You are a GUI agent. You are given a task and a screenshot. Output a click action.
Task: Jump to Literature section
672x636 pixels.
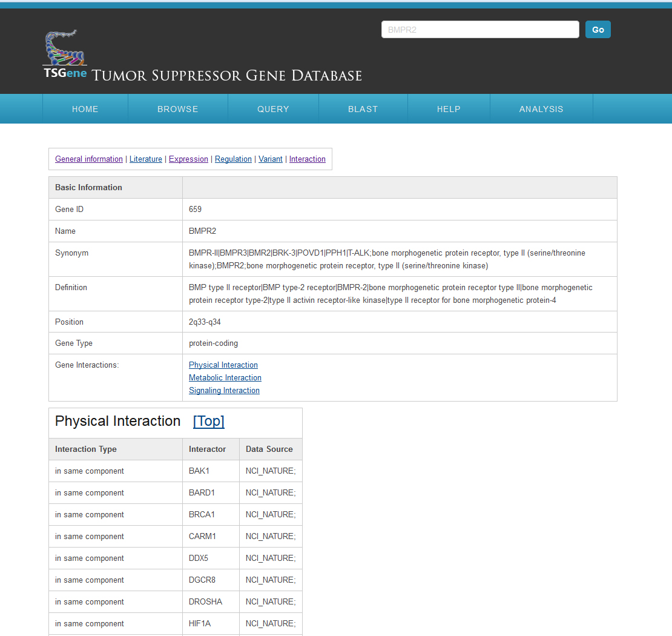(x=146, y=159)
